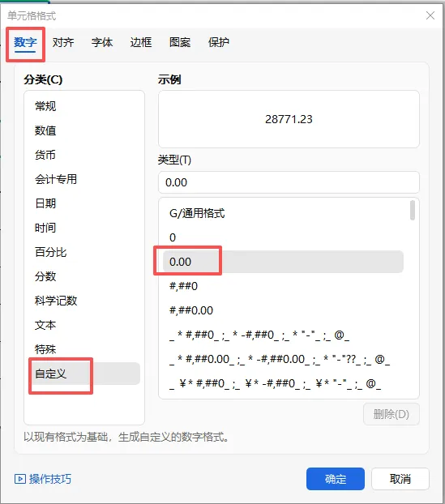Pick the 百分比 category
Viewport: 445px width, 504px height.
point(84,252)
